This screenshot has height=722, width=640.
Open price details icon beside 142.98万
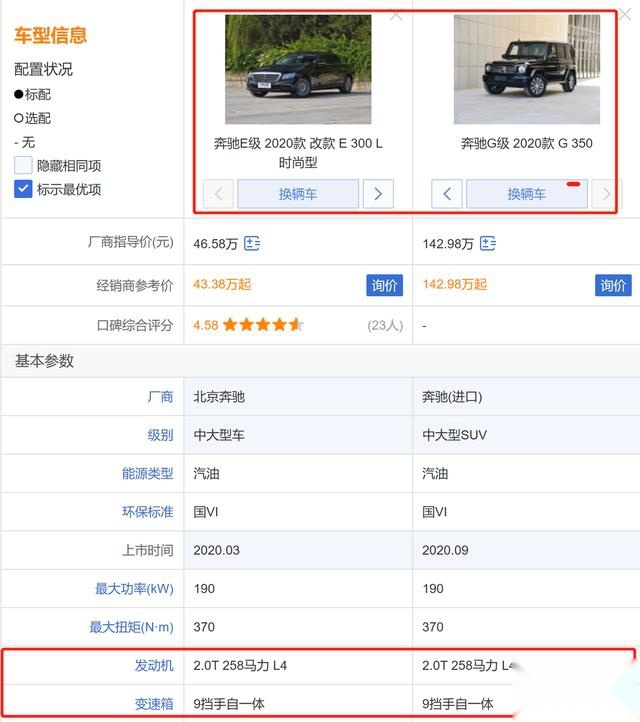click(x=488, y=243)
